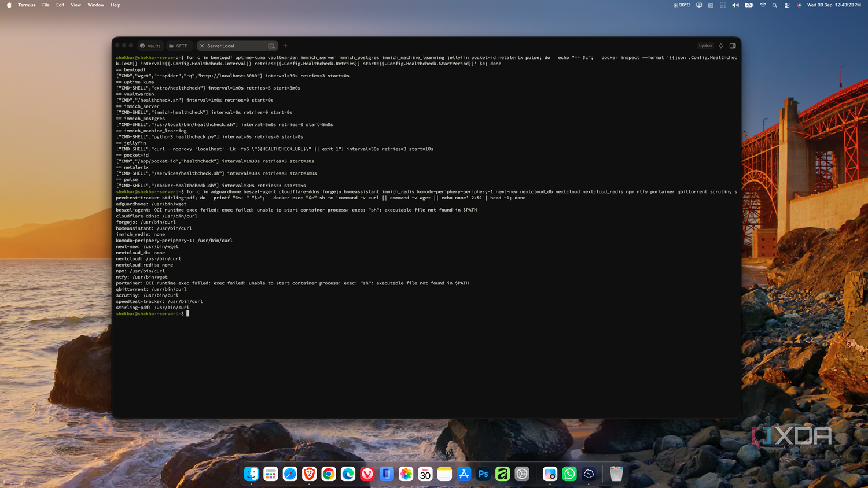Screen dimensions: 868x488
Task: Click the battery charging icon
Action: (x=749, y=5)
